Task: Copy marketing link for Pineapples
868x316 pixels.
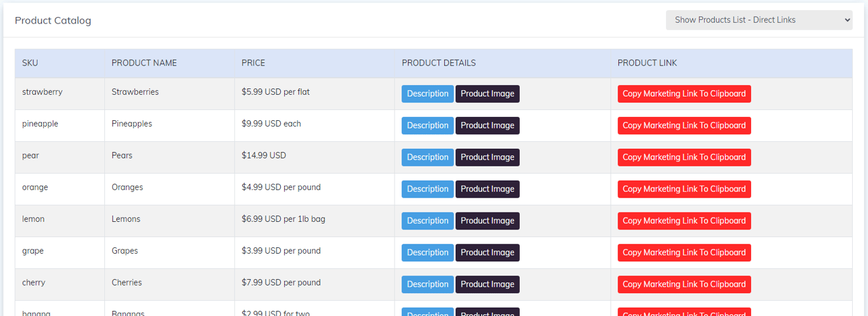Action: tap(684, 126)
